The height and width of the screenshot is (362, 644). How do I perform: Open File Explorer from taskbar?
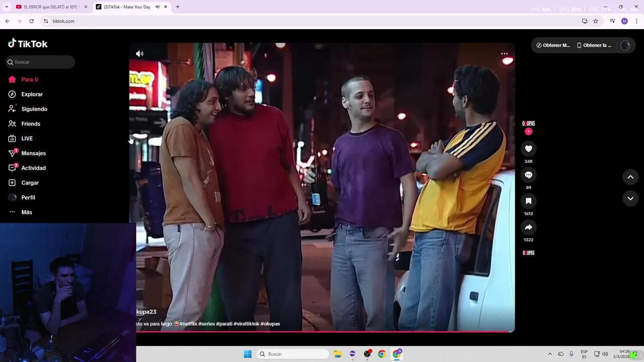338,354
